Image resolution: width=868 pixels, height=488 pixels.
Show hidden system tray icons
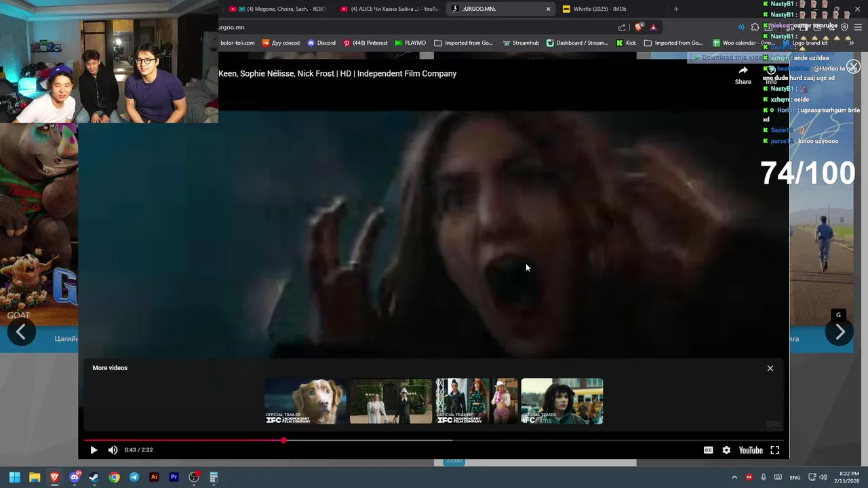734,477
